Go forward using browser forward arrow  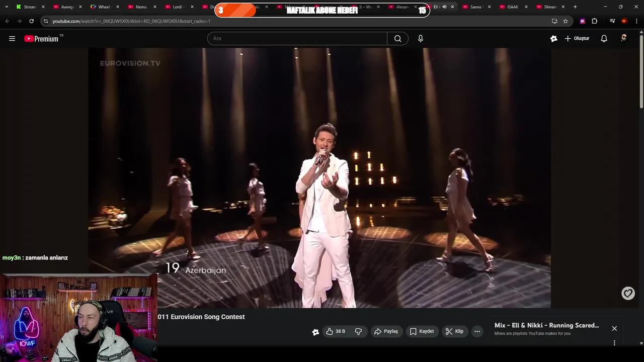[19, 21]
